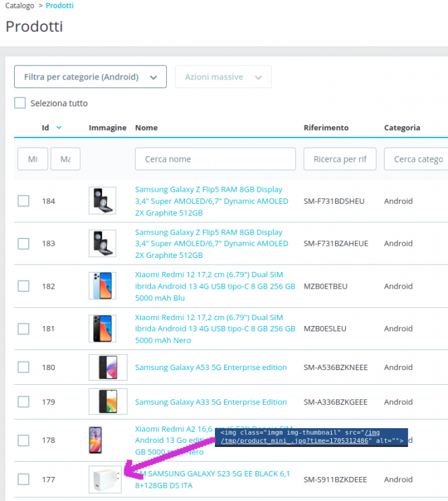This screenshot has height=501, width=448.
Task: Open thumbnail of Xiaomi Redmi 12 Nero
Action: [102, 329]
